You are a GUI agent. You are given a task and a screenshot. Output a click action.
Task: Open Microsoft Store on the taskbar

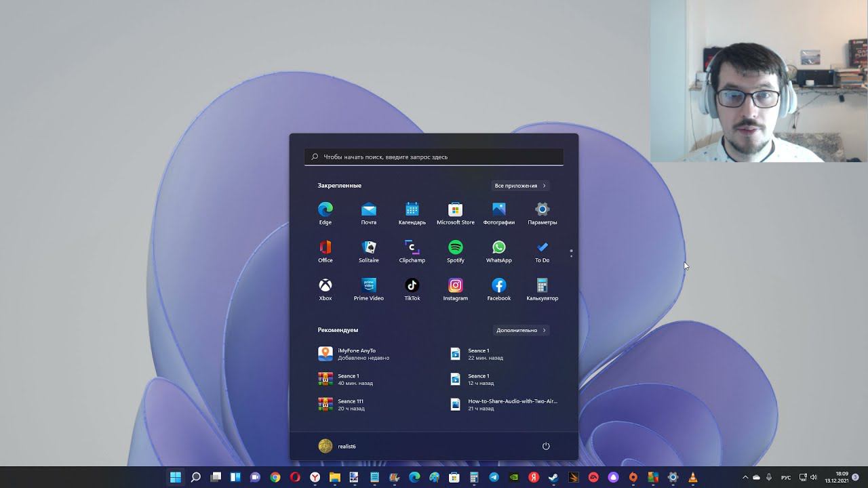coord(454,477)
